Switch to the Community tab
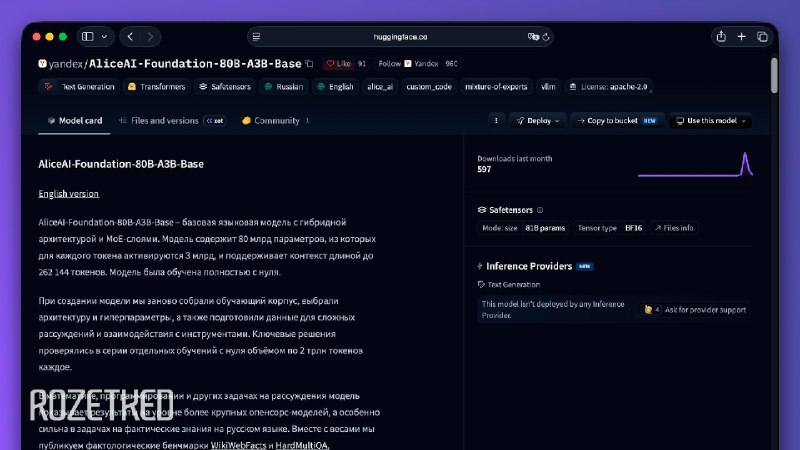This screenshot has width=800, height=450. tap(276, 121)
